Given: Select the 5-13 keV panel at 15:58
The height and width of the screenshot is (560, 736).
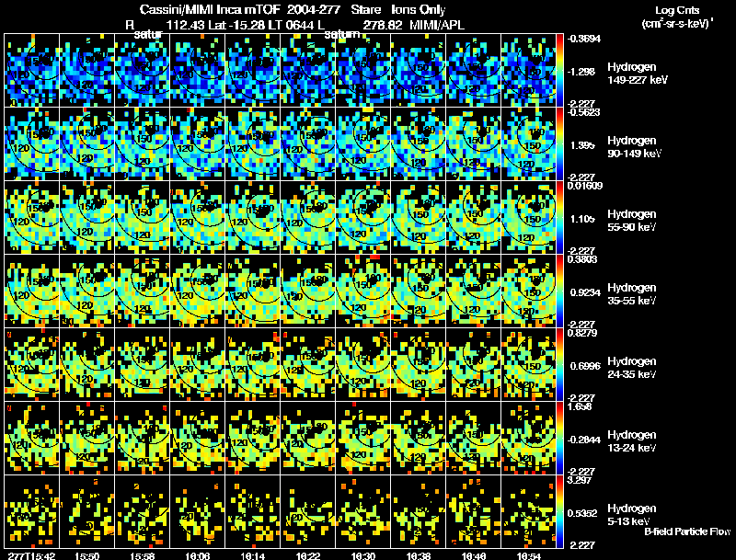Looking at the screenshot, I should point(143,512).
